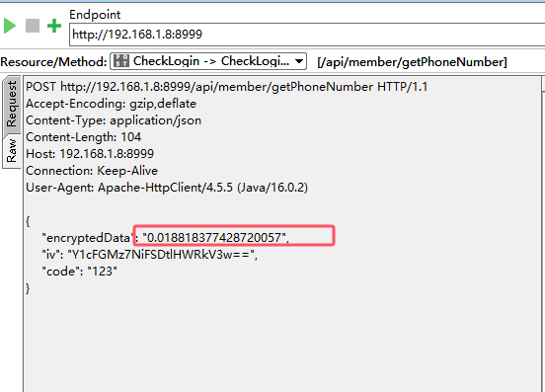Click the encryptedData value 0.018818377428720057

point(214,238)
